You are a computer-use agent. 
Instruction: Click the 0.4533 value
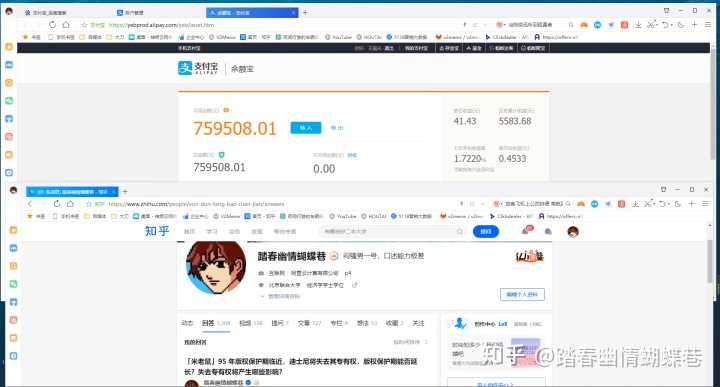point(512,159)
